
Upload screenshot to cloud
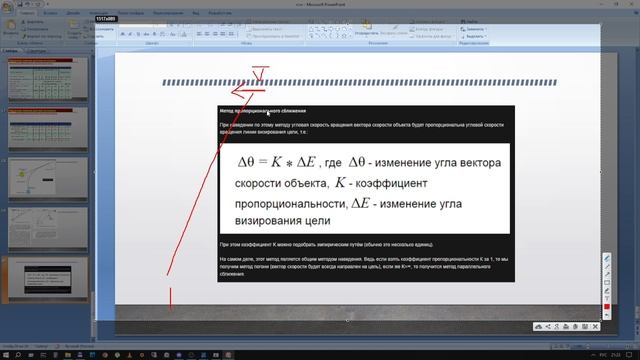[x=538, y=327]
